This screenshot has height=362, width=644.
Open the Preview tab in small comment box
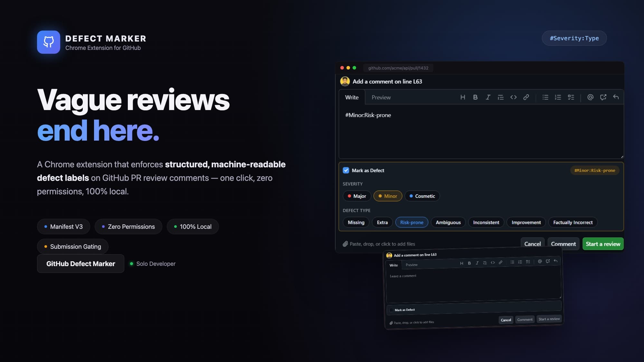point(412,265)
